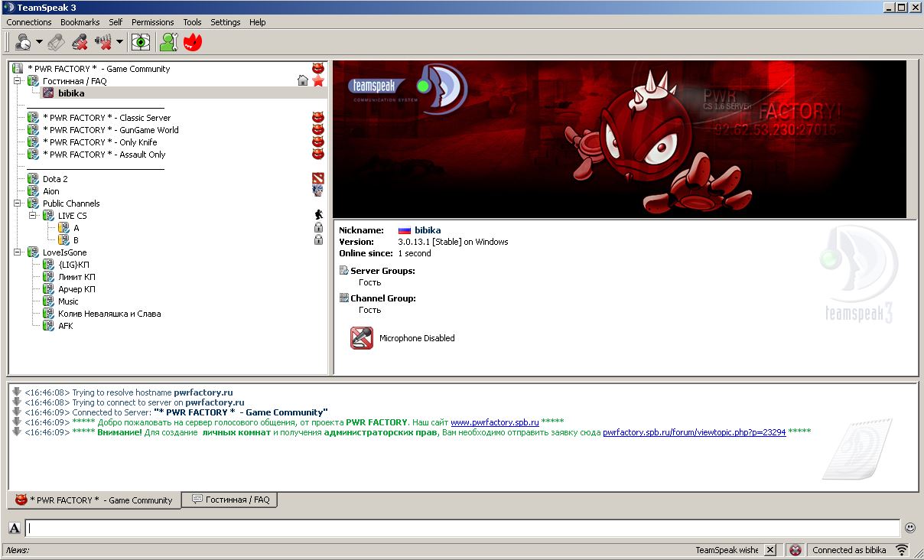This screenshot has height=560, width=924.
Task: Open the dropdown arrow beside the Away icon
Action: 39,42
